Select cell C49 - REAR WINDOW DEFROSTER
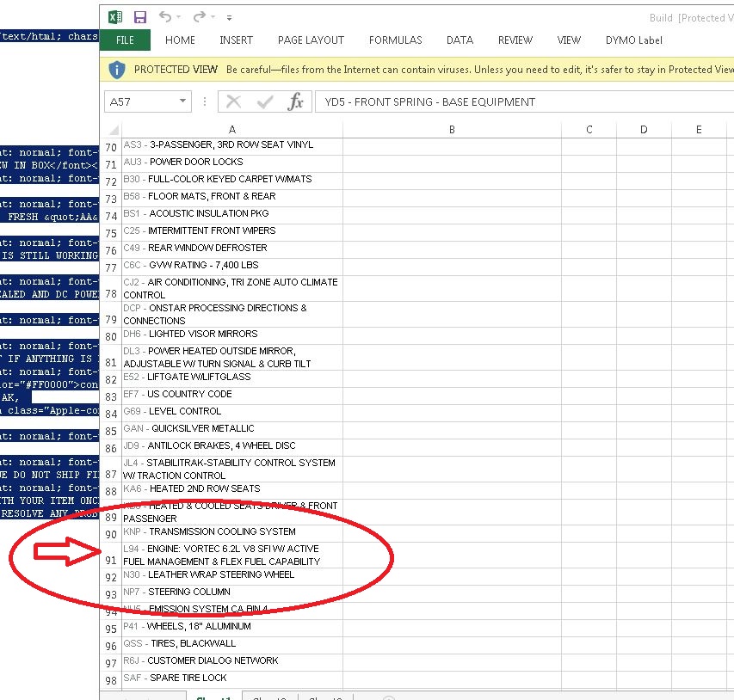This screenshot has height=700, width=734. [x=232, y=250]
